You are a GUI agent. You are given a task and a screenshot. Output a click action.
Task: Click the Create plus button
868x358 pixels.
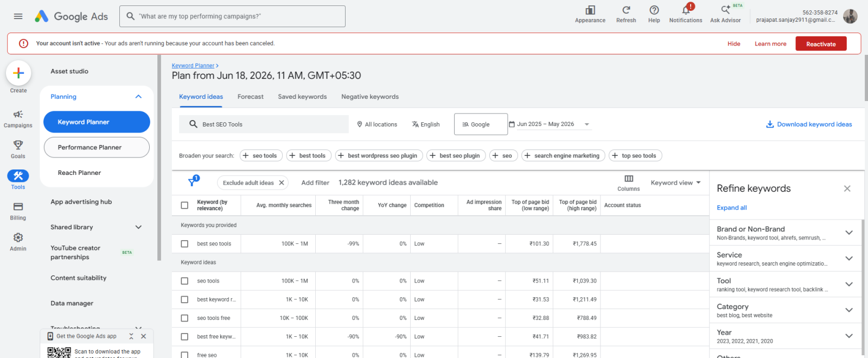[18, 73]
